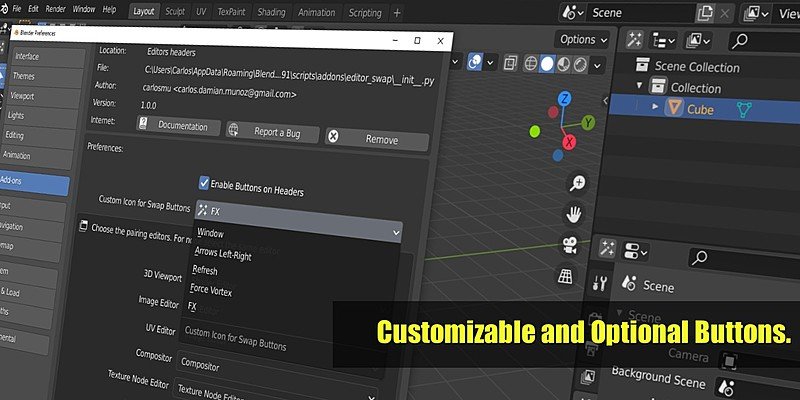800x400 pixels.
Task: Remove the add-on
Action: click(377, 139)
